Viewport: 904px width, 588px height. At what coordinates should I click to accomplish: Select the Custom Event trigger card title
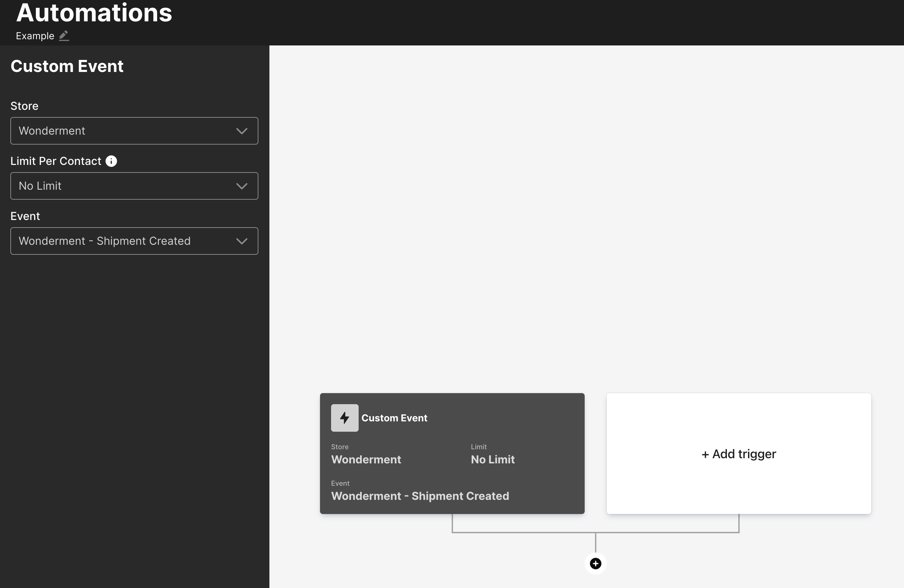(x=394, y=418)
